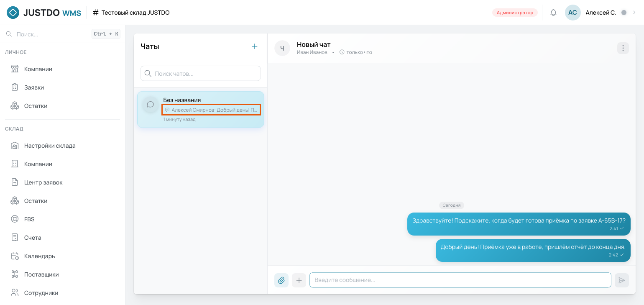Click the Новый чат header title

tap(314, 44)
